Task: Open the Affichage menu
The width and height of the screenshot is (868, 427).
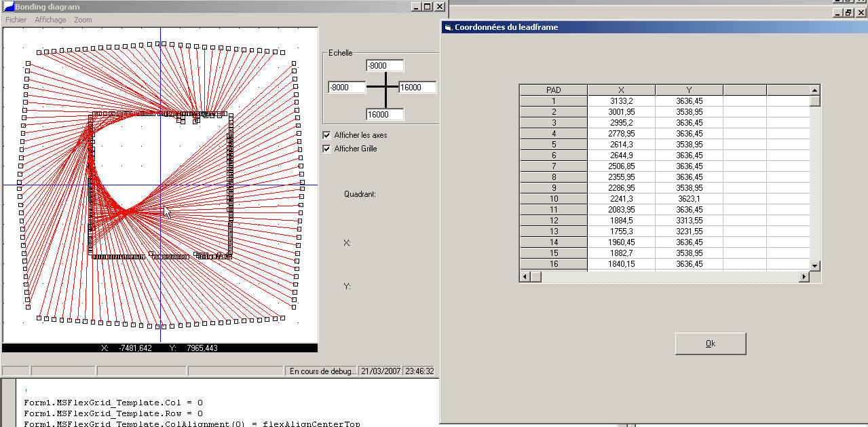Action: coord(51,20)
